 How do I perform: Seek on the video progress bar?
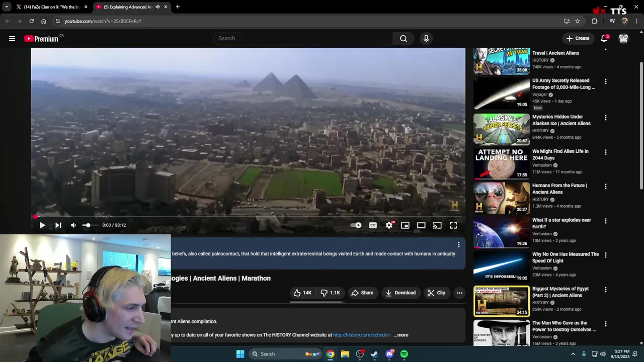[x=248, y=217]
